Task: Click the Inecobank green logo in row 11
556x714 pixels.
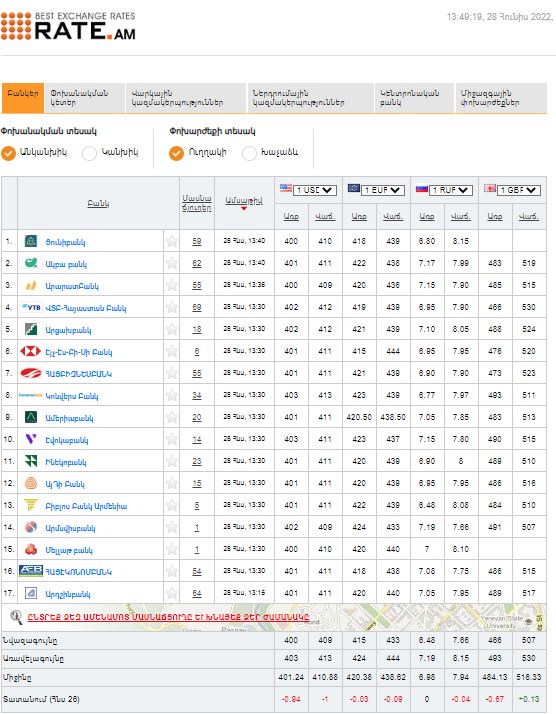Action: [31, 461]
